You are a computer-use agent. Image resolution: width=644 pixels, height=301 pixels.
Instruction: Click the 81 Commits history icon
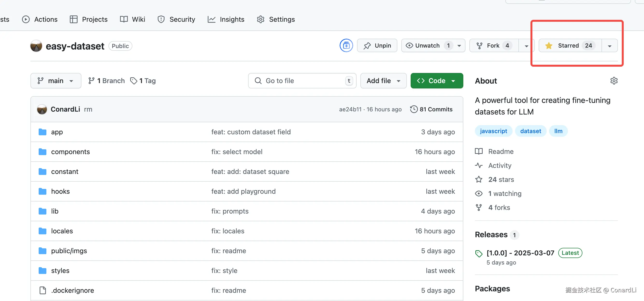pos(414,109)
